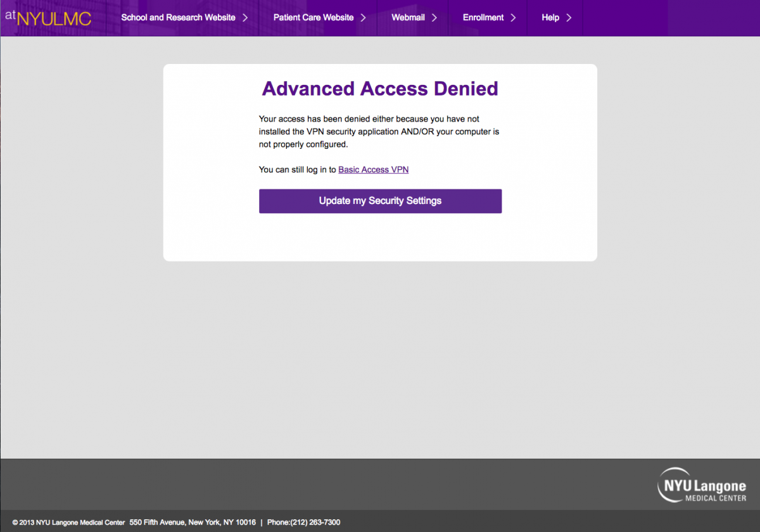This screenshot has height=532, width=760.
Task: Click the NYU Langone Medical Center footer logo
Action: click(702, 484)
